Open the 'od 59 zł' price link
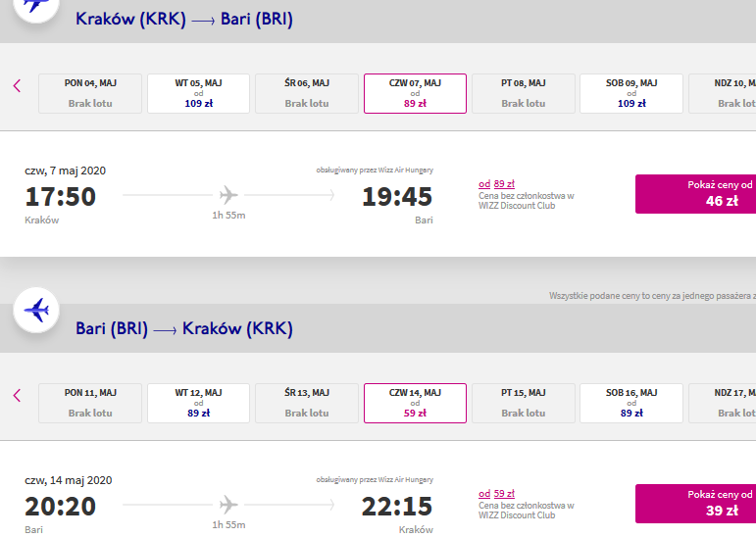The image size is (756, 538). tap(496, 494)
